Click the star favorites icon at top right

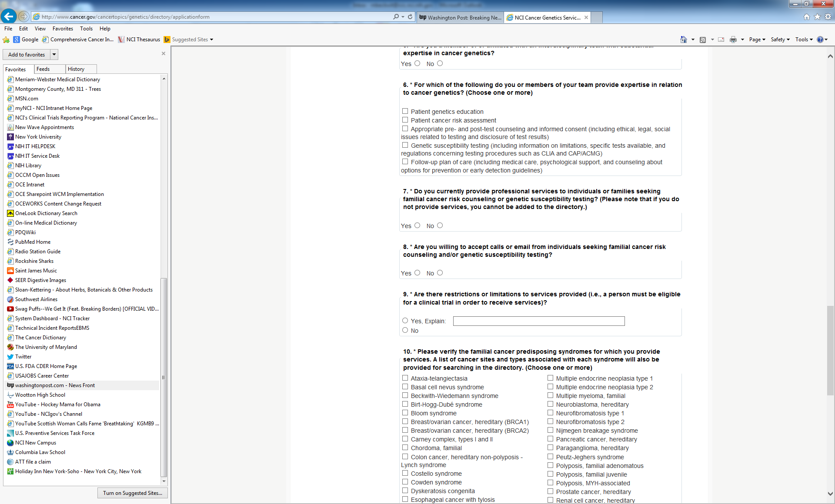click(817, 17)
